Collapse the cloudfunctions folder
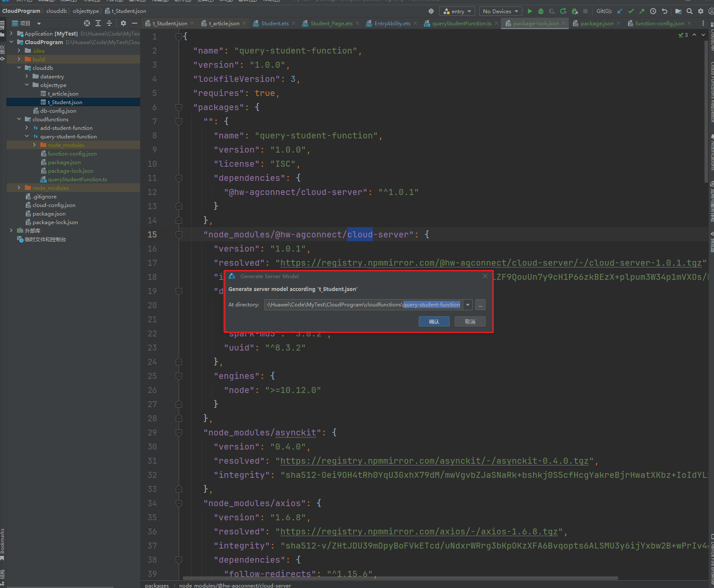This screenshot has width=714, height=588. pyautogui.click(x=19, y=119)
